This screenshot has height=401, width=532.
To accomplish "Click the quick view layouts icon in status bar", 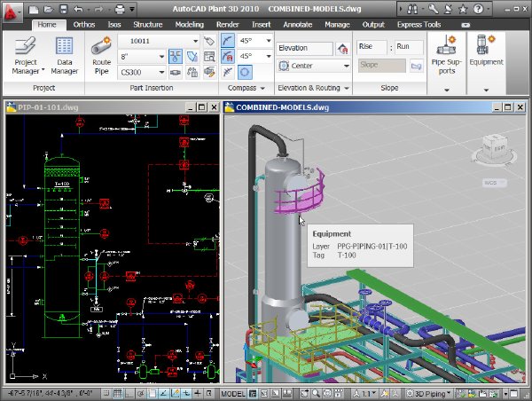I will point(276,394).
